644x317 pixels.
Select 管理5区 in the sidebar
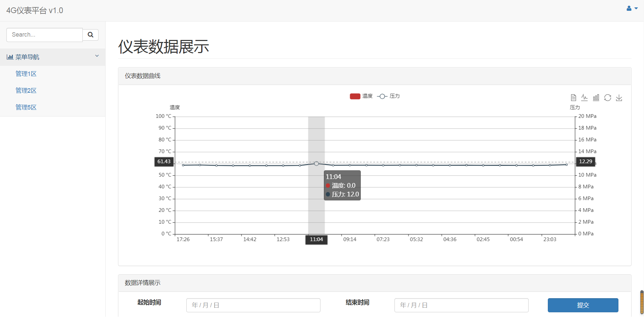(x=26, y=107)
